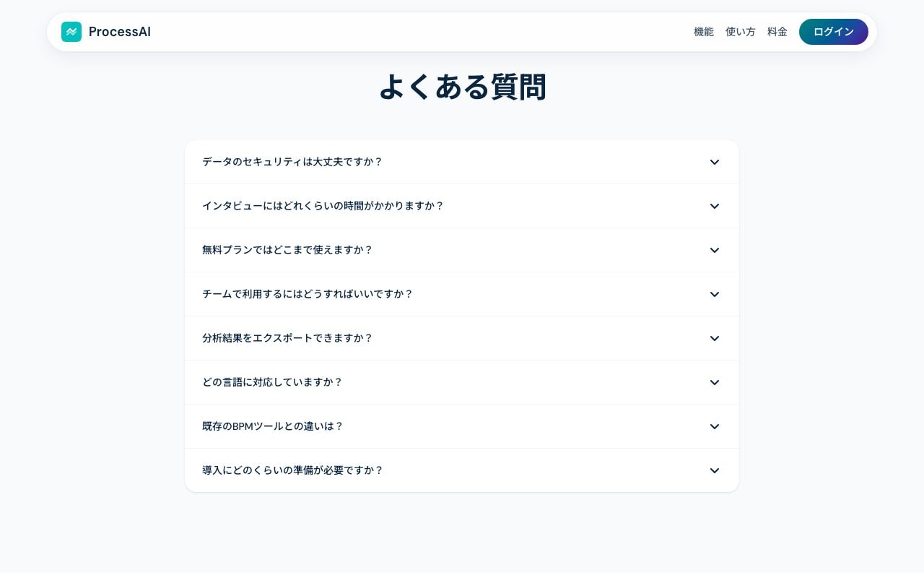The height and width of the screenshot is (578, 924).
Task: Expand chevron for インタビュー時間 question
Action: click(715, 206)
